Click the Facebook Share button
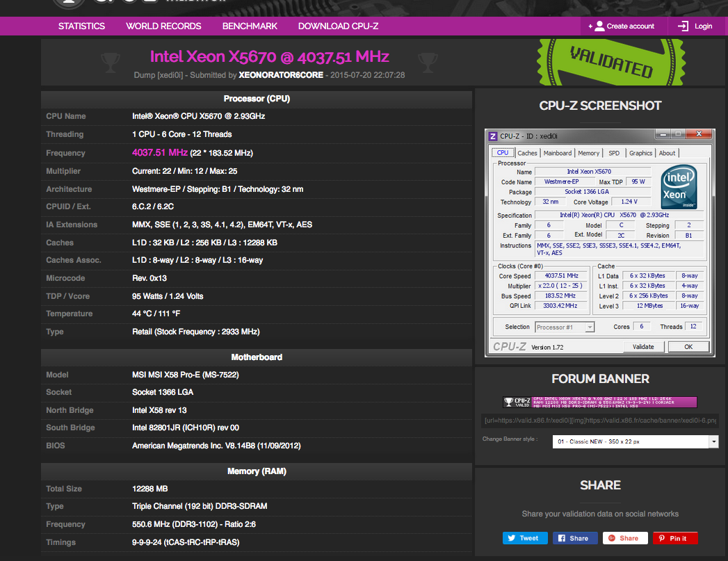This screenshot has height=561, width=728. click(575, 538)
